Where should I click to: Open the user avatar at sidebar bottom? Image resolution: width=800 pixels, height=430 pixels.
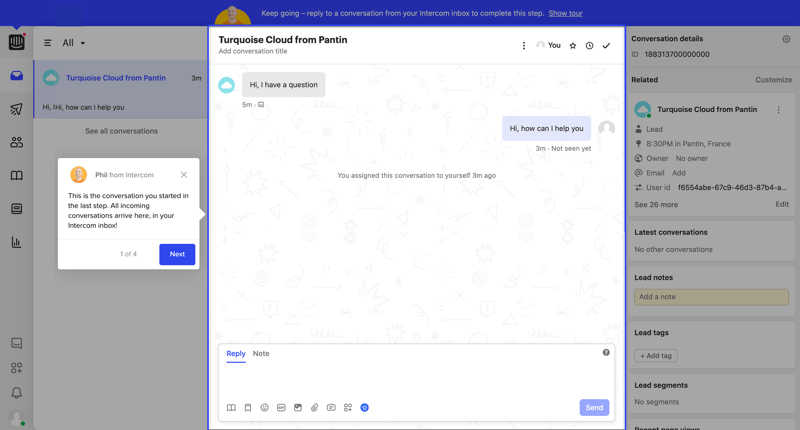(x=17, y=418)
